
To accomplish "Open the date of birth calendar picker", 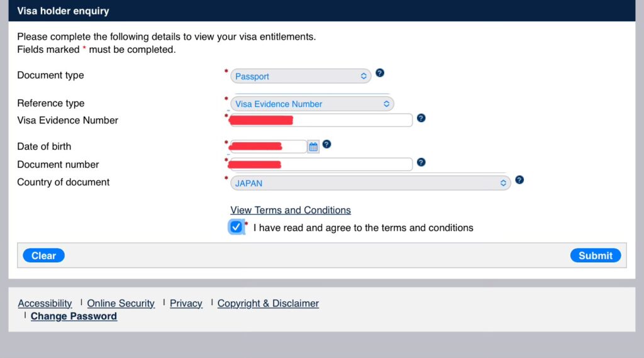I will [x=313, y=147].
